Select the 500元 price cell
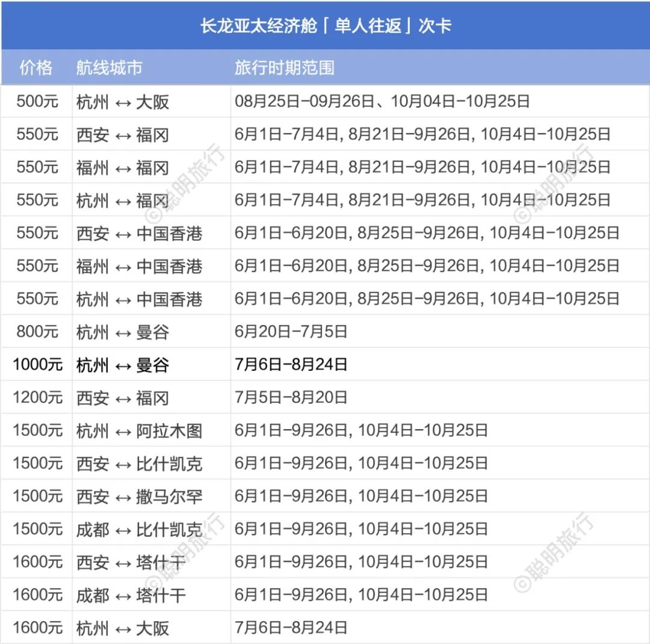This screenshot has height=644, width=650. click(37, 101)
